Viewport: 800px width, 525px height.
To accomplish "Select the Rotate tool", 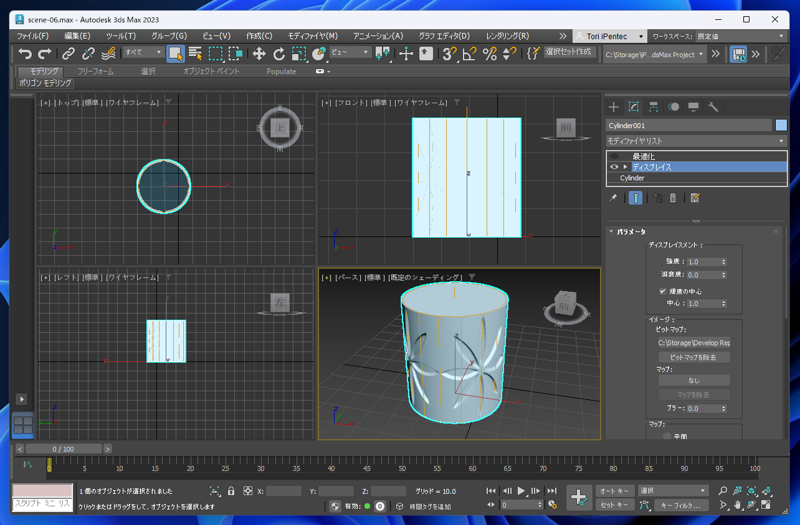I will 279,54.
